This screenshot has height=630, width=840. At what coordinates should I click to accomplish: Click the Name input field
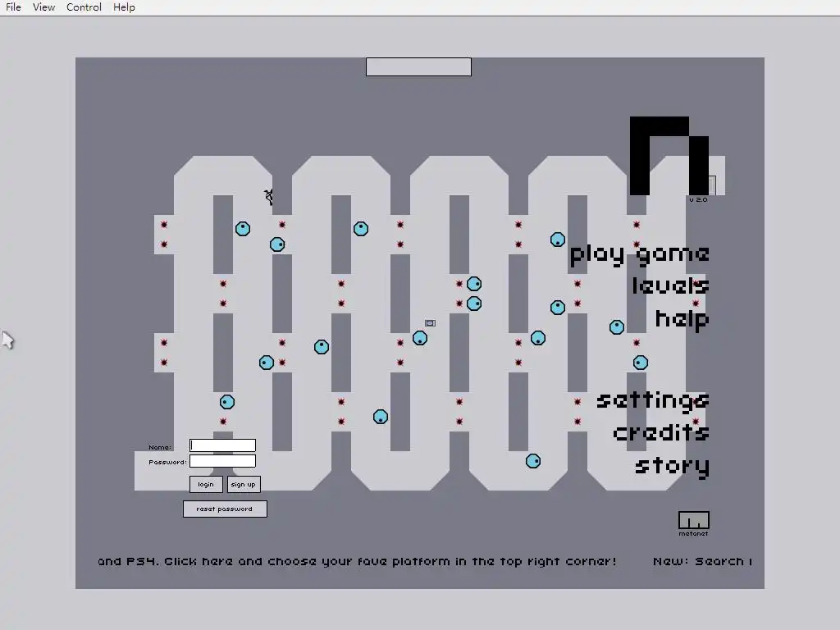pyautogui.click(x=222, y=445)
